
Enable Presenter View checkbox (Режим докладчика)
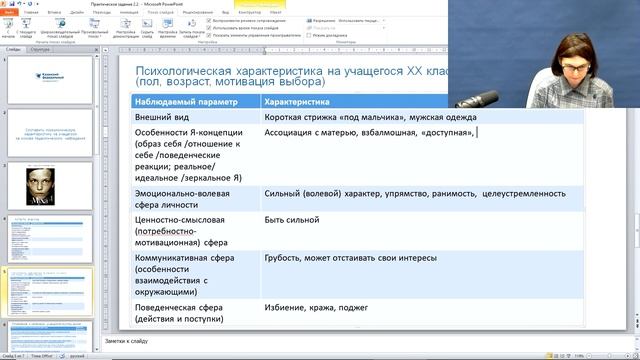point(309,36)
